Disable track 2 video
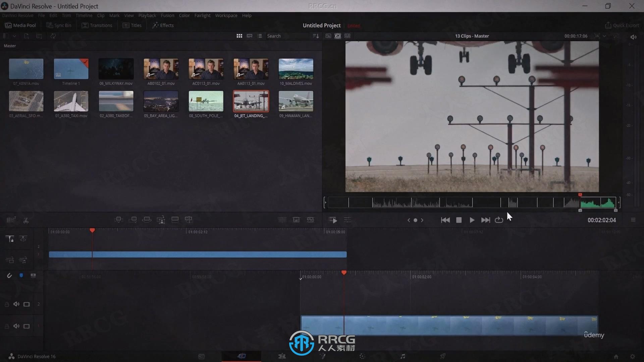Image resolution: width=644 pixels, height=362 pixels. [26, 304]
